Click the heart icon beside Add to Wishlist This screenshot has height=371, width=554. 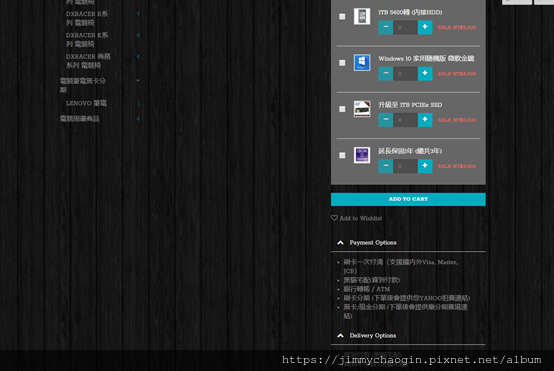pos(334,218)
